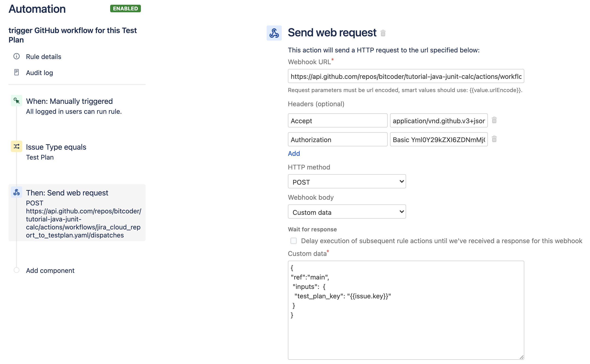Enable Delay execution of subsequent rule actions checkbox

point(294,241)
